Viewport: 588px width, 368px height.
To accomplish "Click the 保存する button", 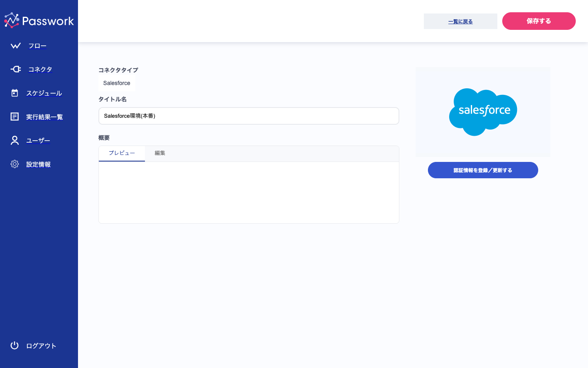I will click(539, 21).
